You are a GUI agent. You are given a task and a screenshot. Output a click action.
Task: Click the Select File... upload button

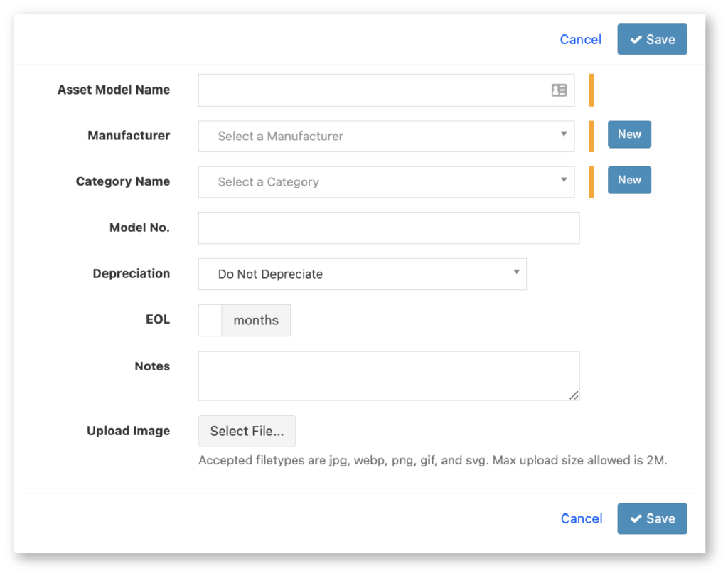click(247, 431)
